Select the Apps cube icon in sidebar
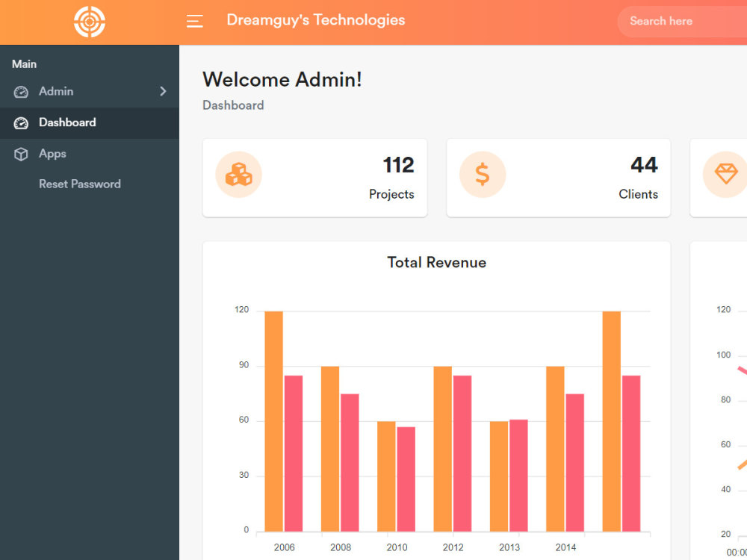 coord(21,154)
